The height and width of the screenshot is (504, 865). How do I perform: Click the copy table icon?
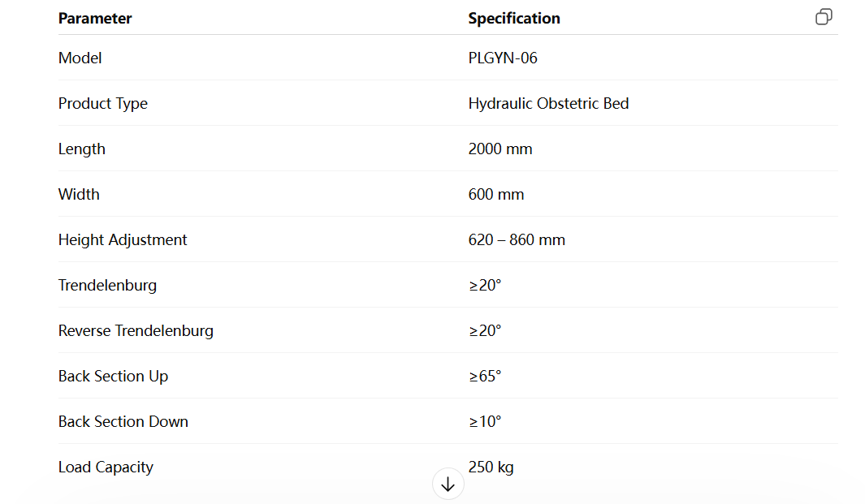pos(824,17)
